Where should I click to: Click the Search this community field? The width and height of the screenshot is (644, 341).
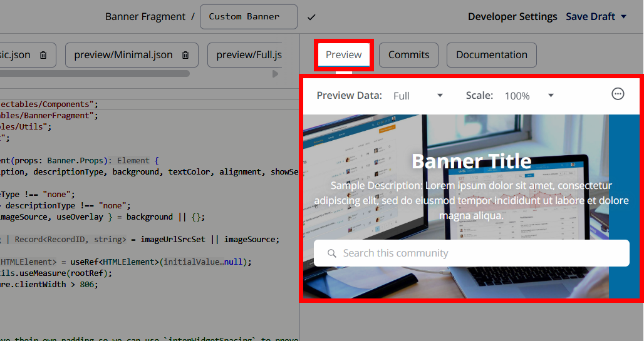[x=472, y=253]
